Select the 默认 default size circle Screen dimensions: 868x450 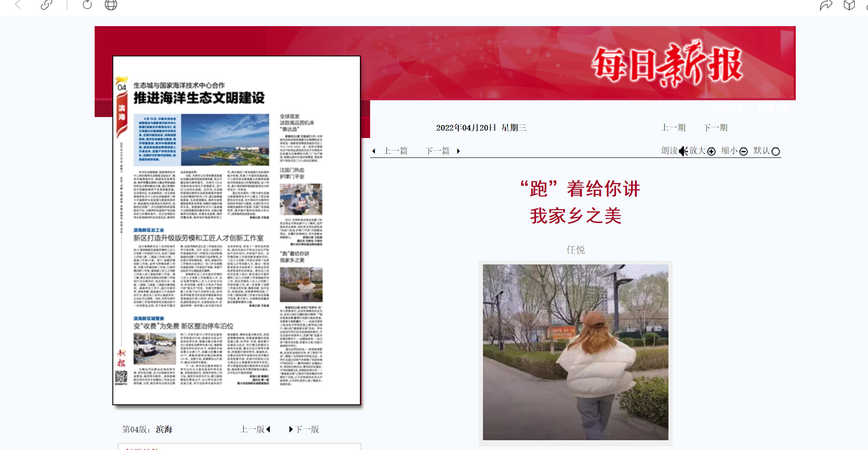click(776, 151)
